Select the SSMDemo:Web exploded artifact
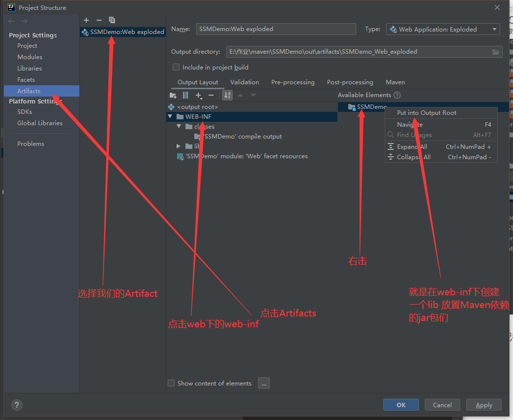The width and height of the screenshot is (513, 420). point(123,32)
